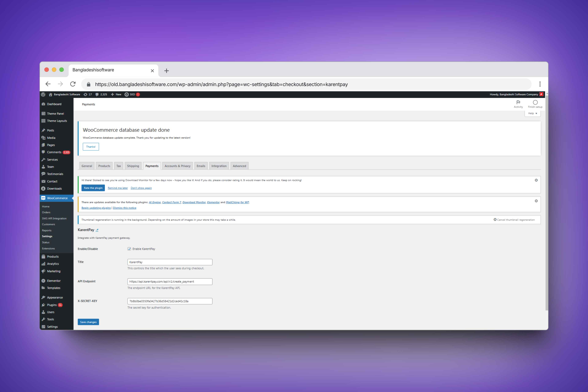Open the AI Engine plugin link

pyautogui.click(x=155, y=202)
